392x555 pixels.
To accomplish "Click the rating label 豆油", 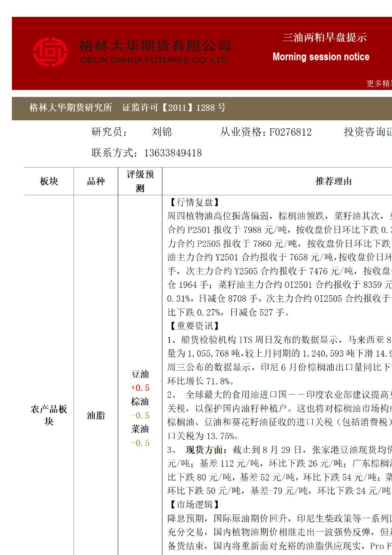I will 140,374.
